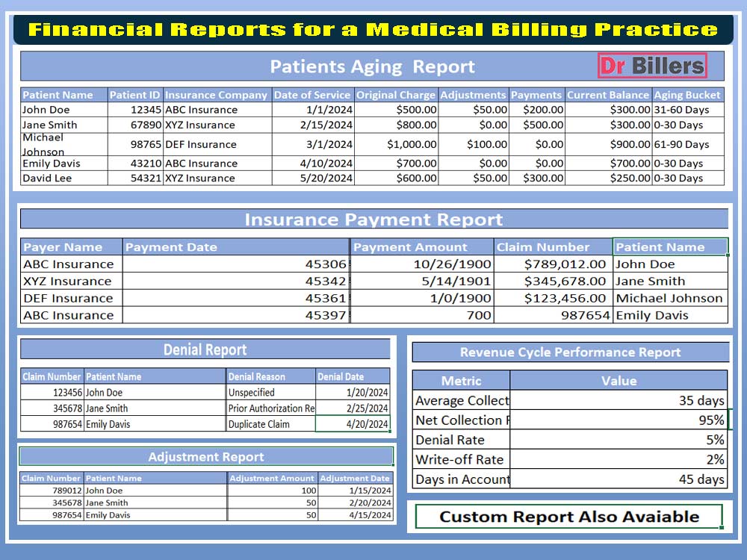Click the Dr Billers logo
Image resolution: width=747 pixels, height=560 pixels.
pyautogui.click(x=651, y=66)
